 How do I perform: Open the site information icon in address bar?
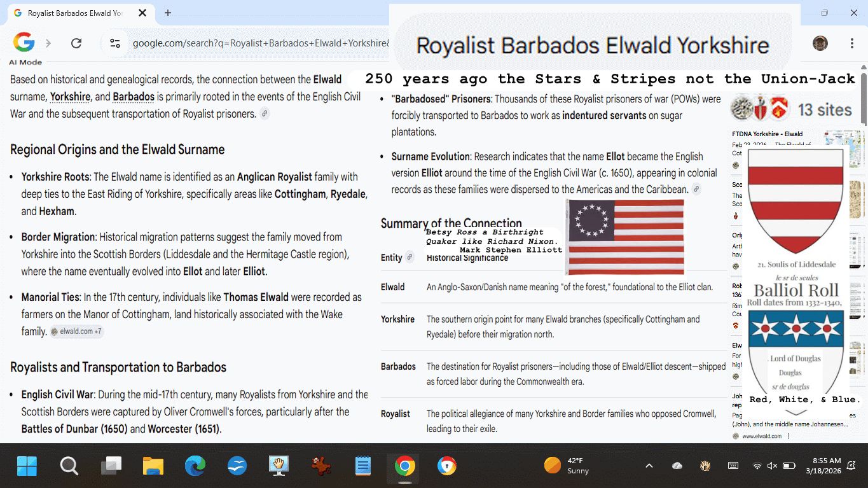click(115, 43)
